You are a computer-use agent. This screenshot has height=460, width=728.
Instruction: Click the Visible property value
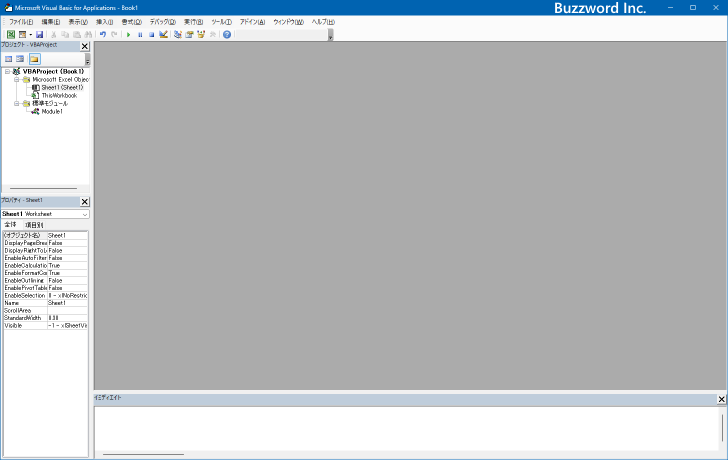pos(67,325)
